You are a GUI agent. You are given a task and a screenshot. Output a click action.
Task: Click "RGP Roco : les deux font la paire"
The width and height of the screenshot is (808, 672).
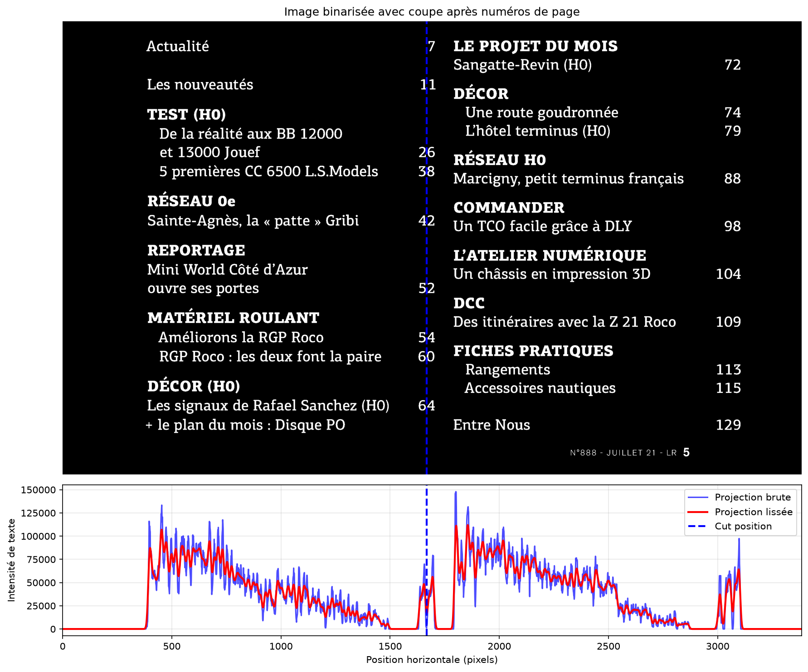click(x=270, y=357)
